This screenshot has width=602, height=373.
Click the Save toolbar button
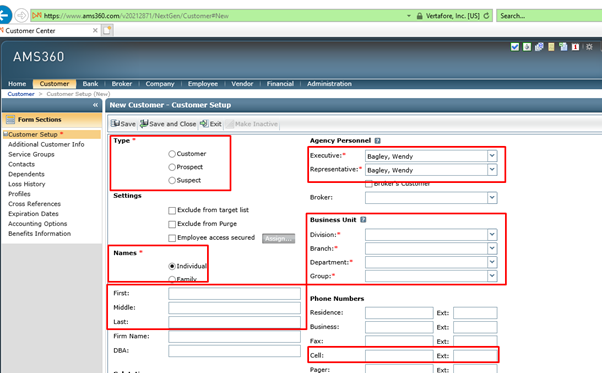pos(123,124)
